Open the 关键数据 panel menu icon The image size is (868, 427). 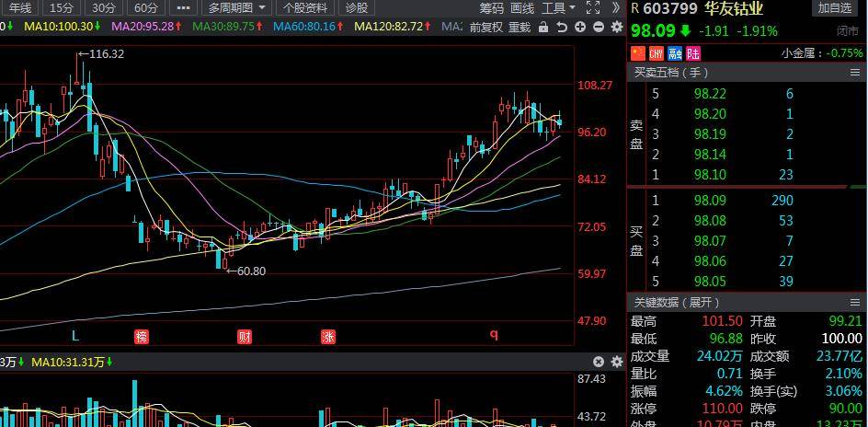point(855,303)
